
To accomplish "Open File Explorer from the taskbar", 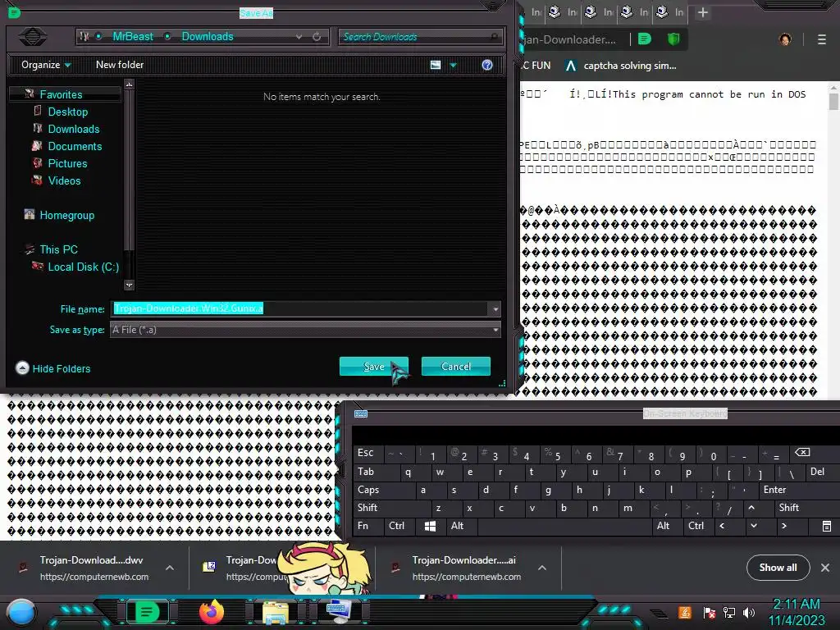I will (x=276, y=612).
